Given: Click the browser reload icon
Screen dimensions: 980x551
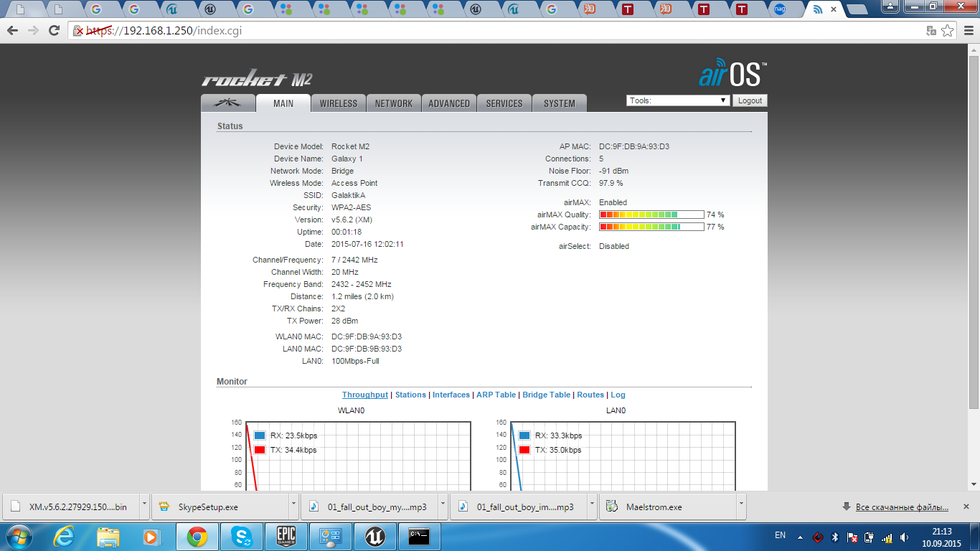Looking at the screenshot, I should coord(54,30).
